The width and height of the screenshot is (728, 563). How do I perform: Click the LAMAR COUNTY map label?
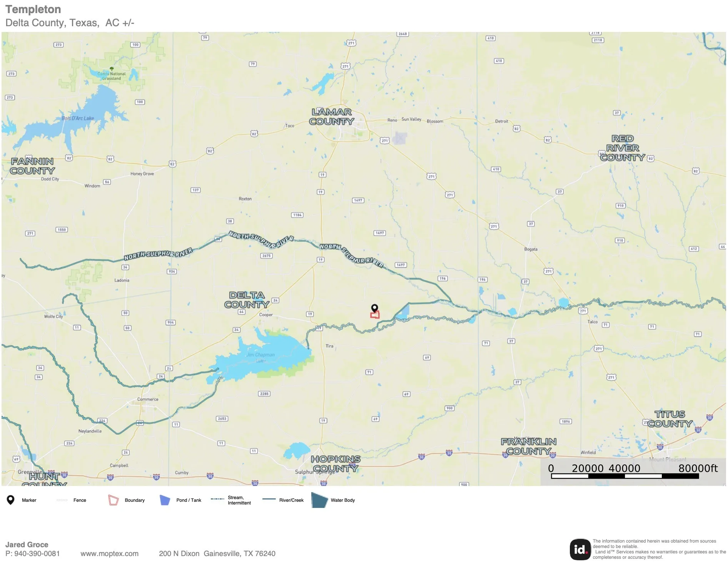click(x=331, y=116)
